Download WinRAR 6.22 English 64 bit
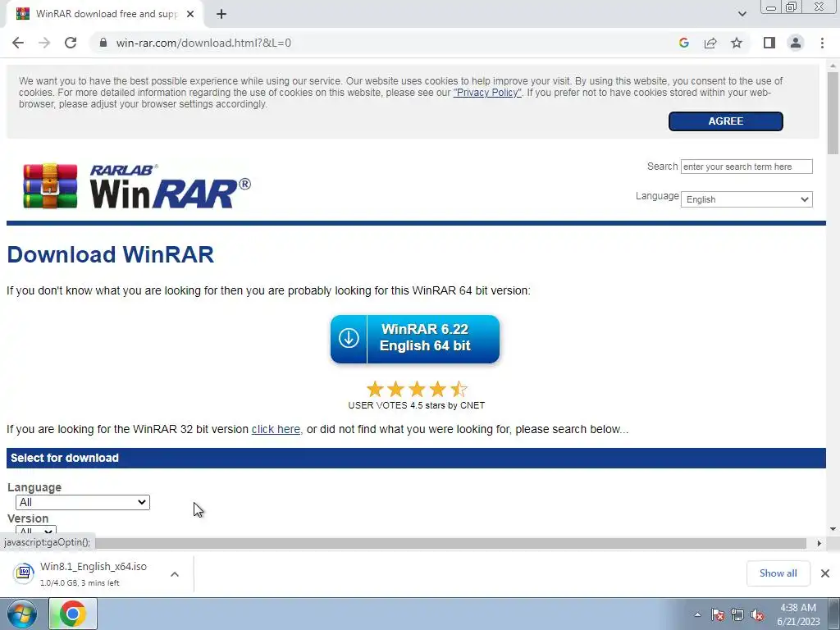 [415, 339]
